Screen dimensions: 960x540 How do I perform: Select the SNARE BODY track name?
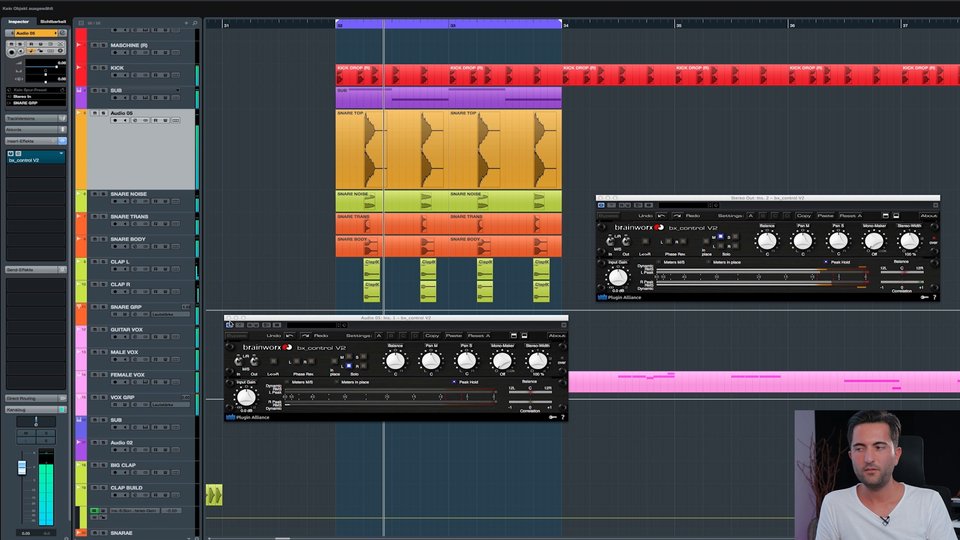[x=128, y=239]
